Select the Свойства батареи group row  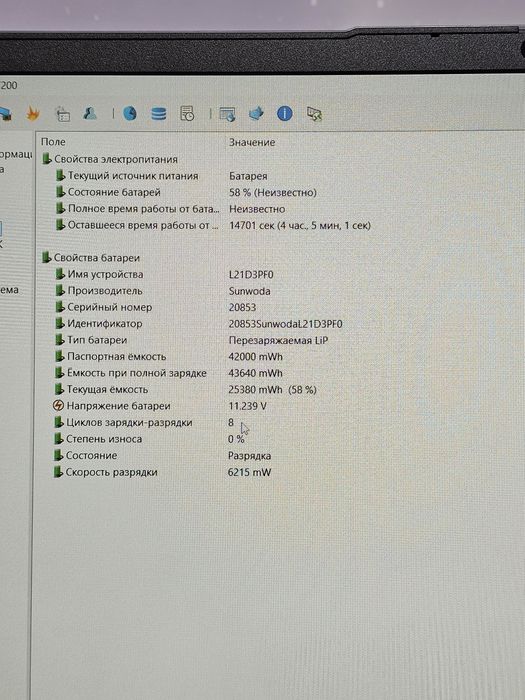click(97, 258)
